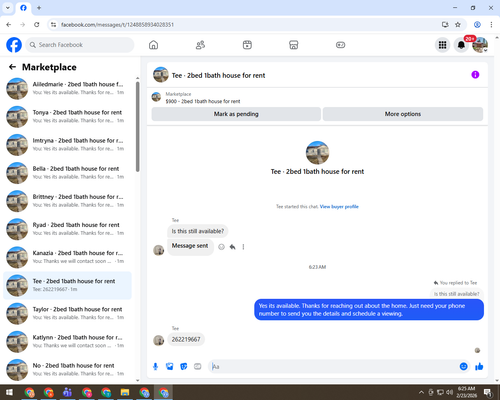Viewport: 500px width, 400px height.
Task: Click More options button
Action: coord(403,114)
